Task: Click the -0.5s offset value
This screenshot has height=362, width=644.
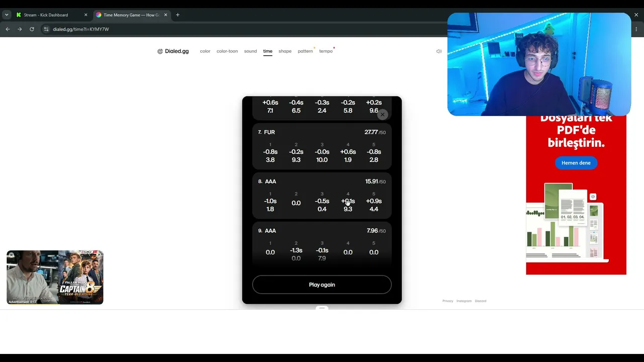Action: [x=322, y=201]
